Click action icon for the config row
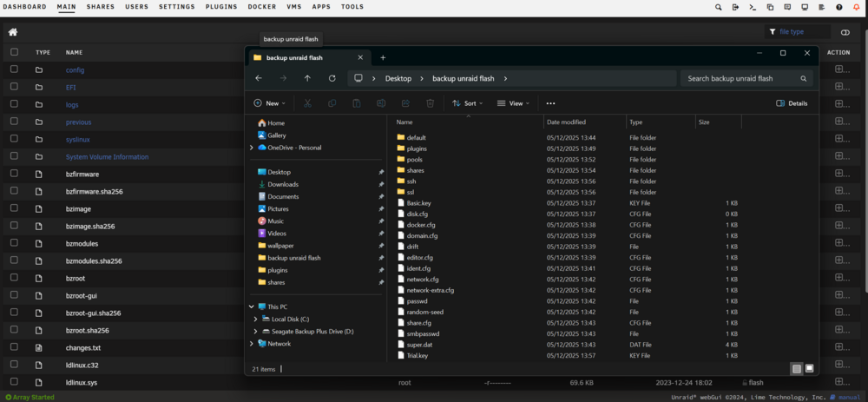 point(843,69)
